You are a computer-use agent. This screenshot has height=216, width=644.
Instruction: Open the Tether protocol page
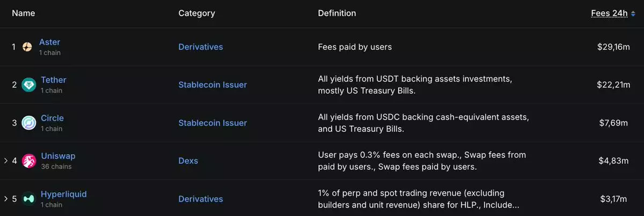(x=53, y=80)
